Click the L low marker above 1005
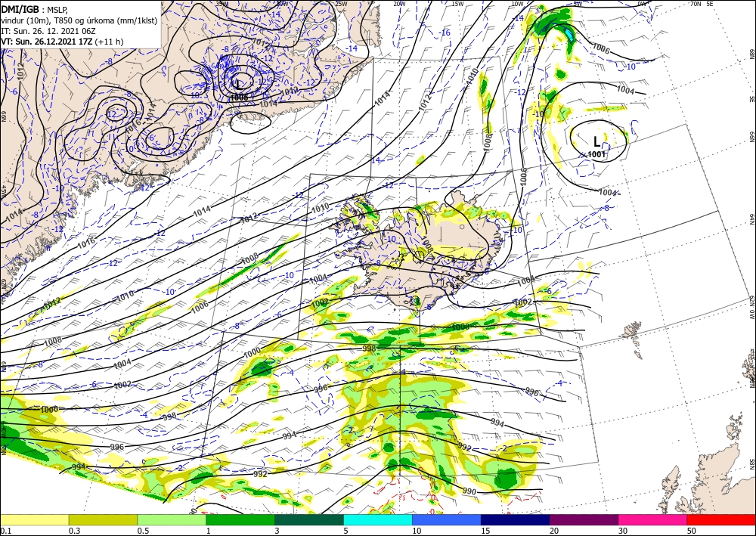Image resolution: width=756 pixels, height=536 pixels. point(239,85)
